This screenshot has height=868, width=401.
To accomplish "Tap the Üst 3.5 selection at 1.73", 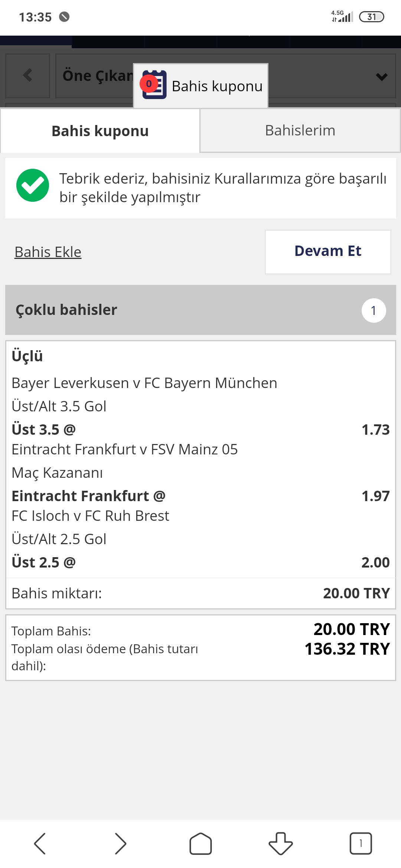I will [200, 430].
